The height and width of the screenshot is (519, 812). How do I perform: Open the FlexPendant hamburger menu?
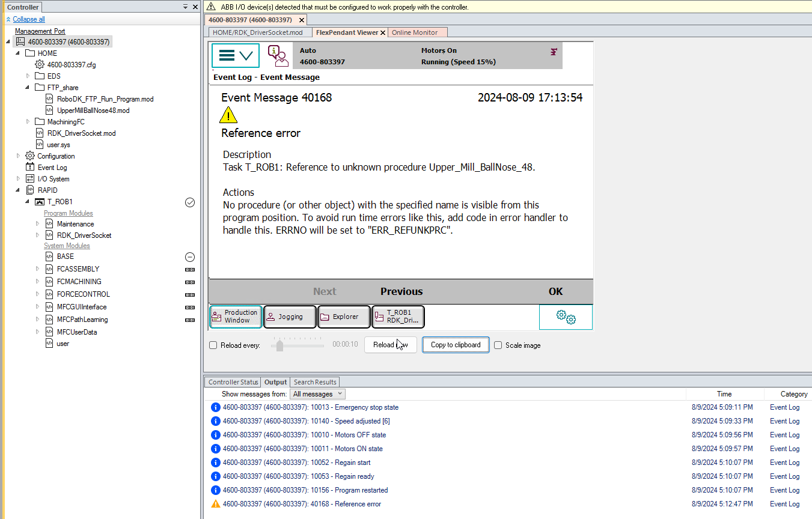[235, 56]
